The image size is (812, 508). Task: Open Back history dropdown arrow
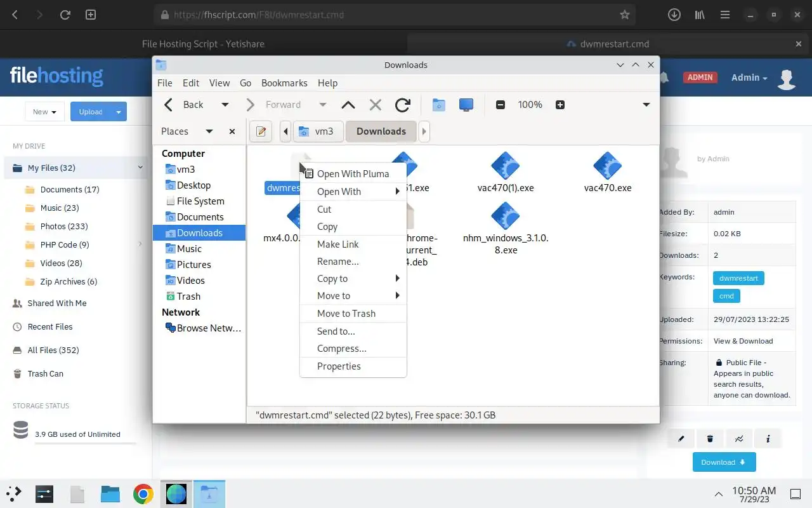(225, 105)
